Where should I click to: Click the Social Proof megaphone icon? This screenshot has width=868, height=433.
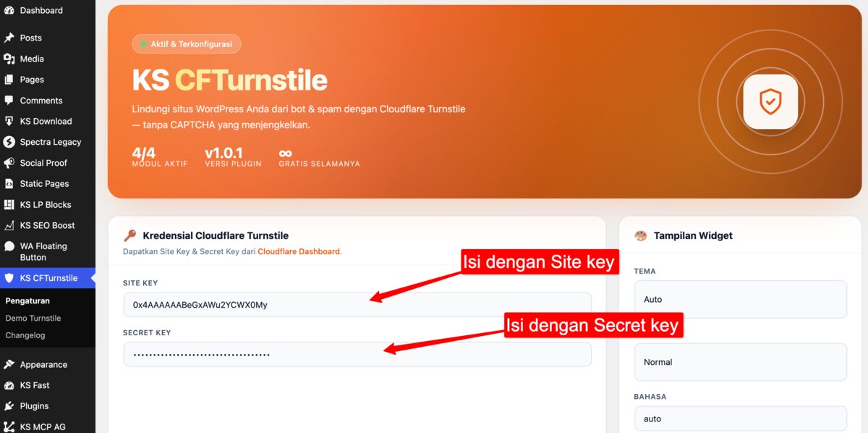point(9,163)
